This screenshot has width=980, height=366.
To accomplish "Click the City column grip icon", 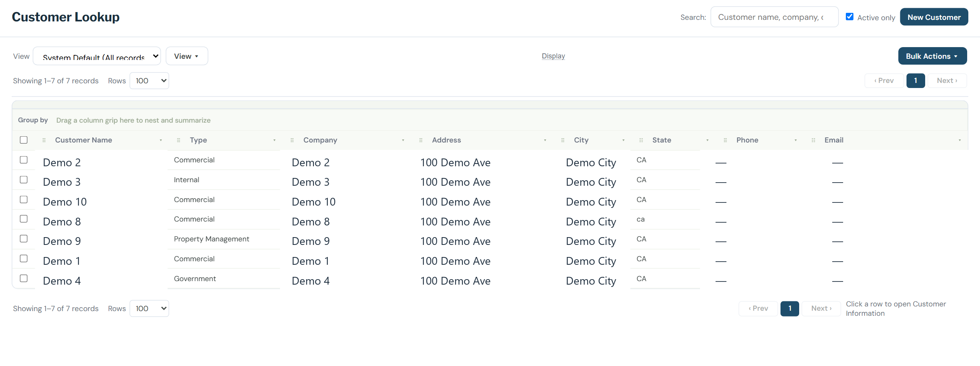I will 563,140.
